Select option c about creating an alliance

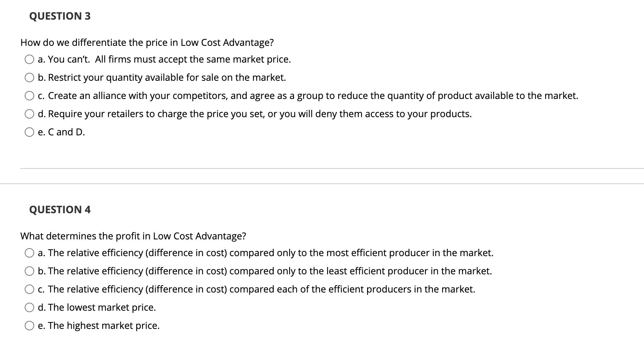(30, 96)
